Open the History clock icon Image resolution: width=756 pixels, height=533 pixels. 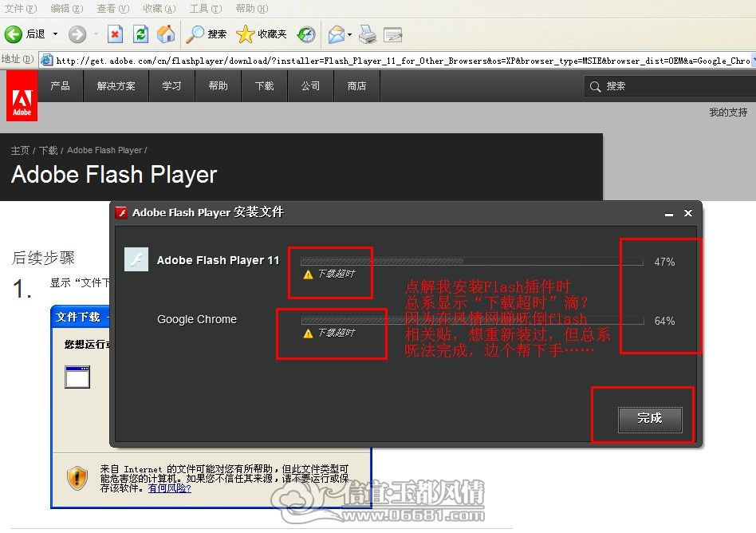[x=307, y=34]
